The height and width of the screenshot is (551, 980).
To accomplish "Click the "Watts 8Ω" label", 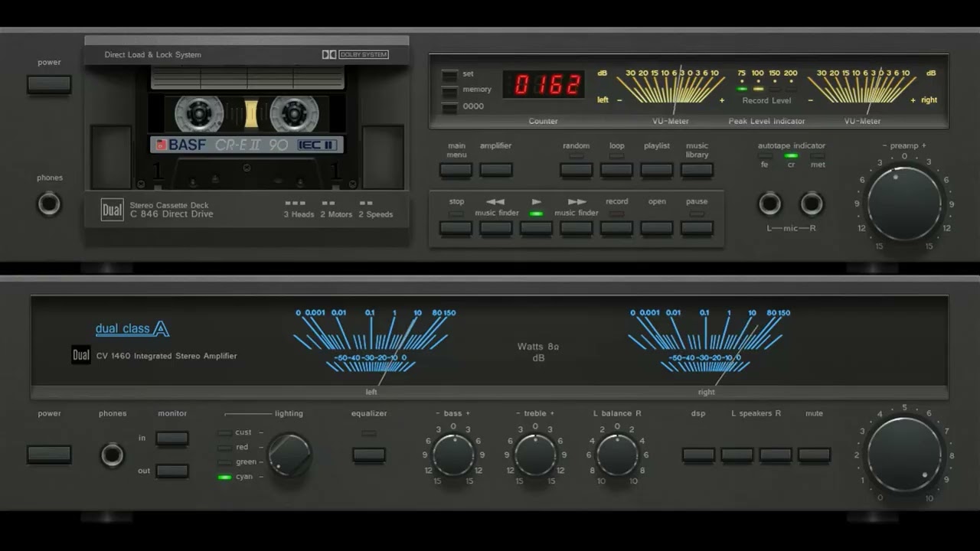I will (x=538, y=347).
